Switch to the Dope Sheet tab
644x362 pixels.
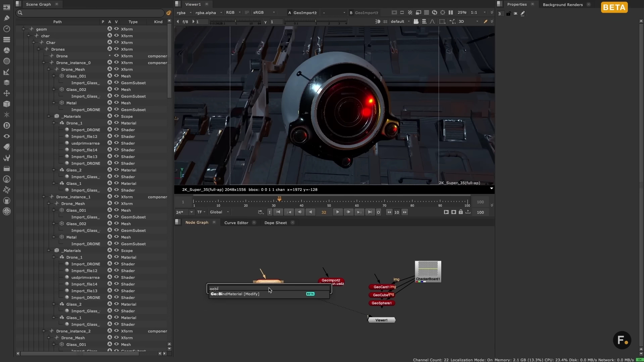click(x=276, y=222)
